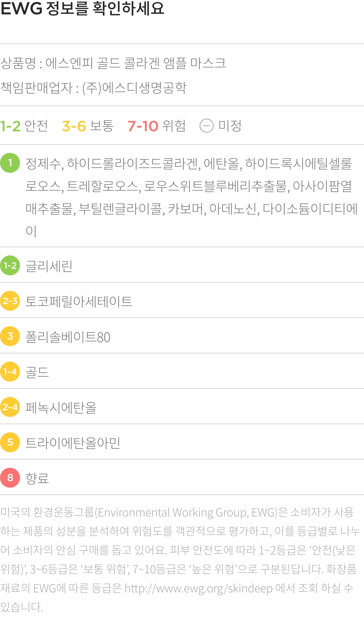The height and width of the screenshot is (618, 364).
Task: Click the 페녹시에탄올 ingredient text
Action: click(x=61, y=407)
